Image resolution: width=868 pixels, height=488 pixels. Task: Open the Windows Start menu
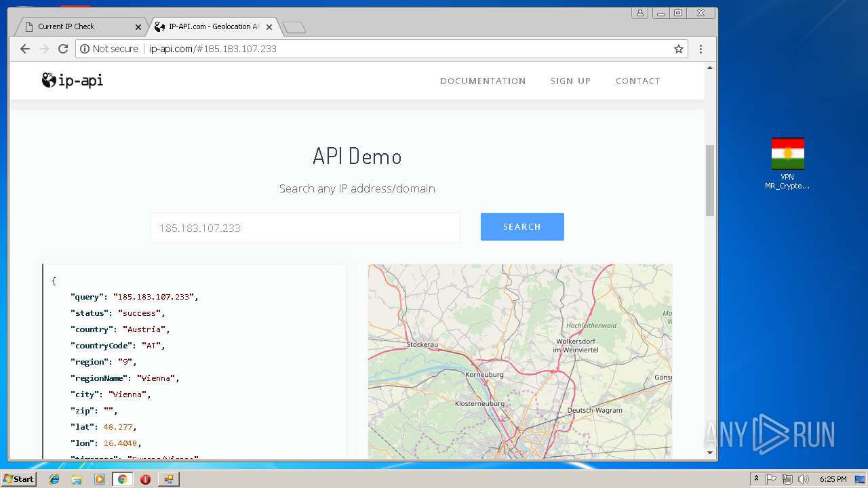point(18,479)
